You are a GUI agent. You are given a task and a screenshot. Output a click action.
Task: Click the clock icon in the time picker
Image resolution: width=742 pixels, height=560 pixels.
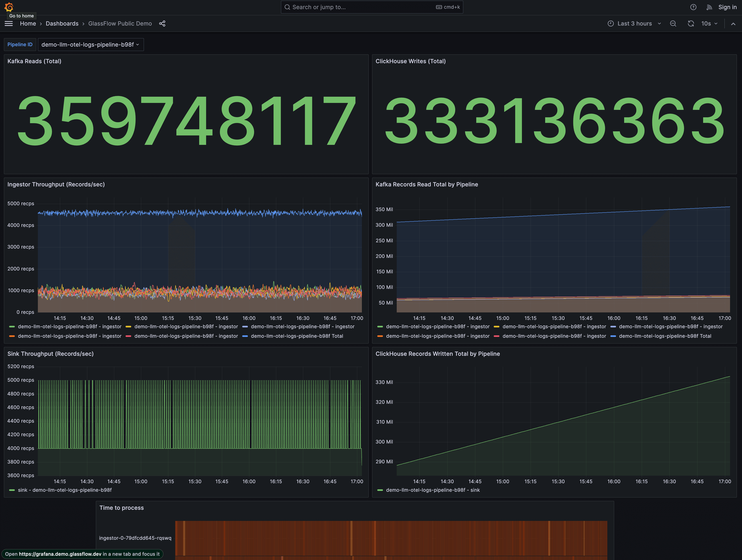611,24
